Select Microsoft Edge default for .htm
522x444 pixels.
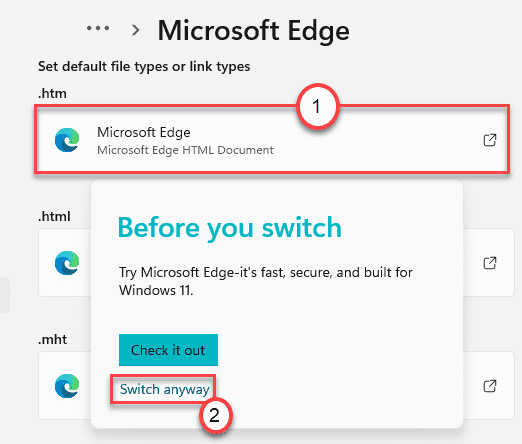click(272, 139)
